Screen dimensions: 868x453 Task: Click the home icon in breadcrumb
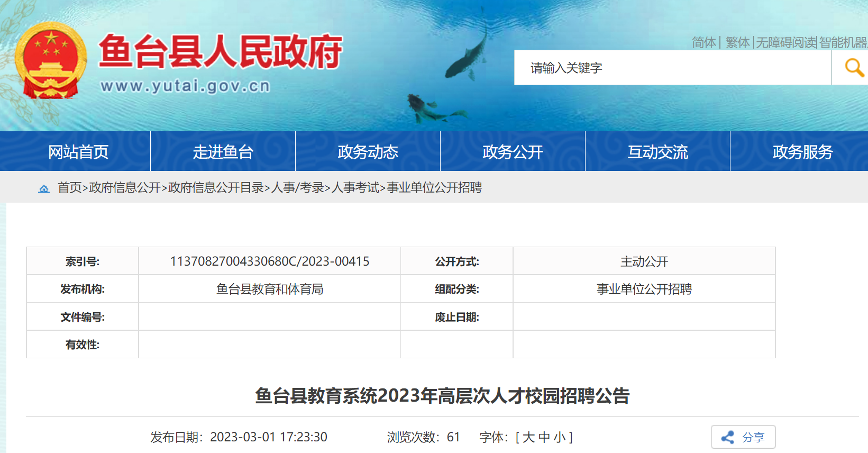tap(44, 188)
